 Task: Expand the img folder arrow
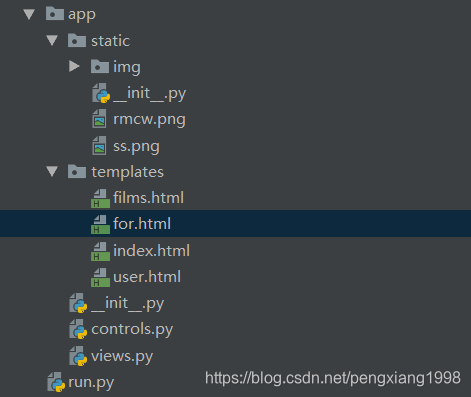[74, 67]
